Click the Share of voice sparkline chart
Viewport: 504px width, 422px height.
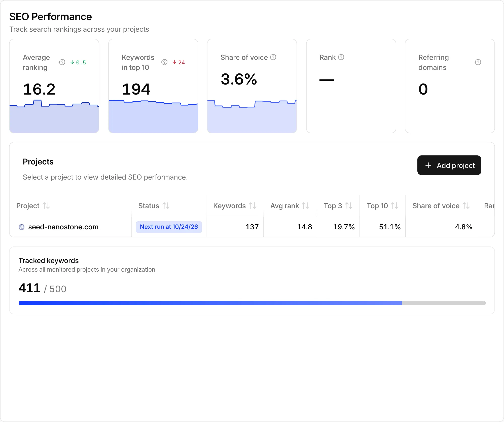252,116
